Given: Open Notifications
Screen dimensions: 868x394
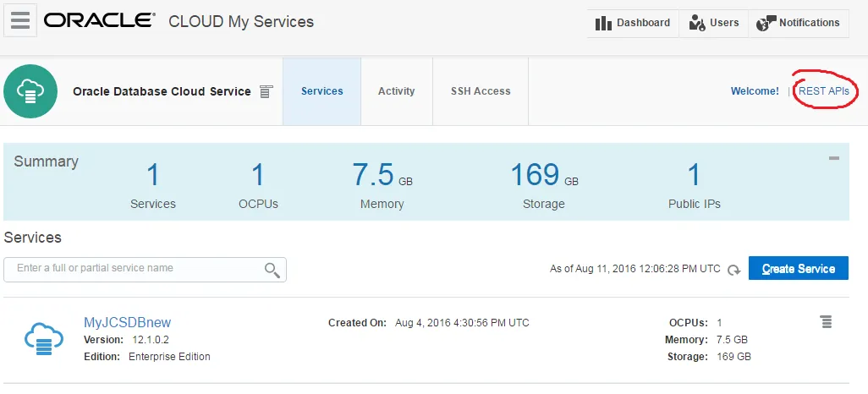Looking at the screenshot, I should tap(799, 23).
